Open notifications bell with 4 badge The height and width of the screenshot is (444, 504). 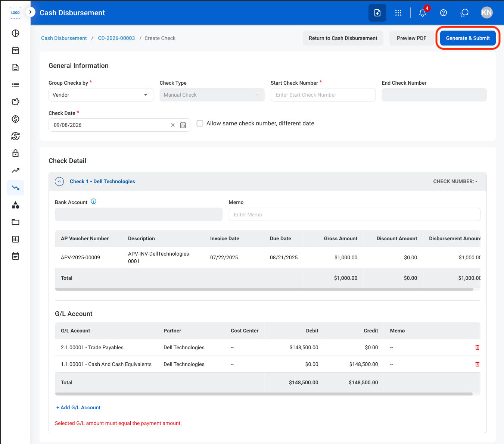point(423,13)
